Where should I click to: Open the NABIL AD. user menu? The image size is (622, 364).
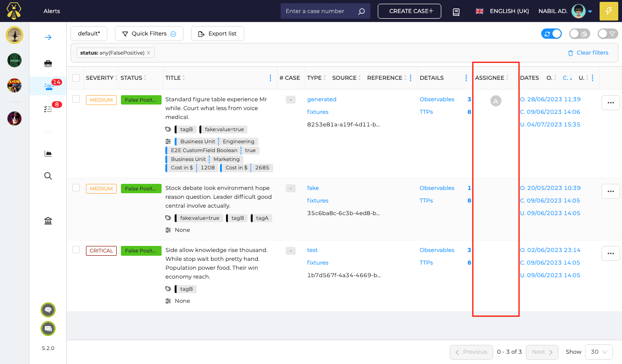click(x=565, y=11)
